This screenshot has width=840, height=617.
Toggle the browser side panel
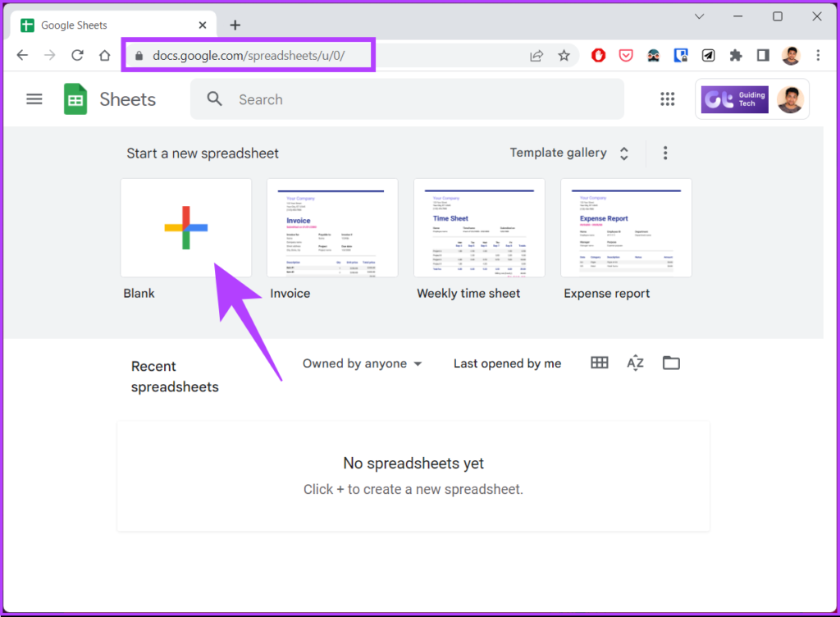coord(763,55)
